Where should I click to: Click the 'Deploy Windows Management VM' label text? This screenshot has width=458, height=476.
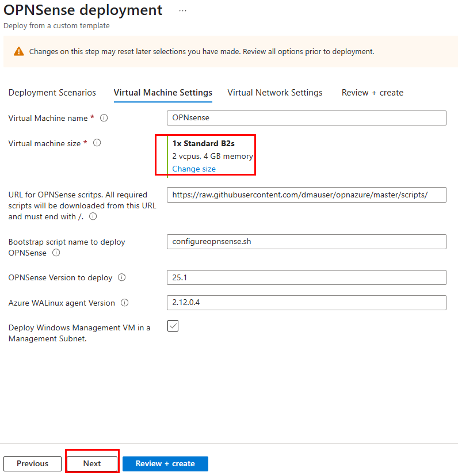[x=79, y=333]
